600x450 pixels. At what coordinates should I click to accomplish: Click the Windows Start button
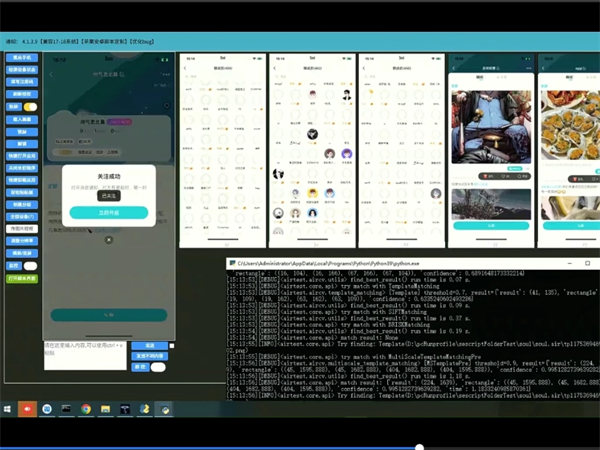pos(7,409)
